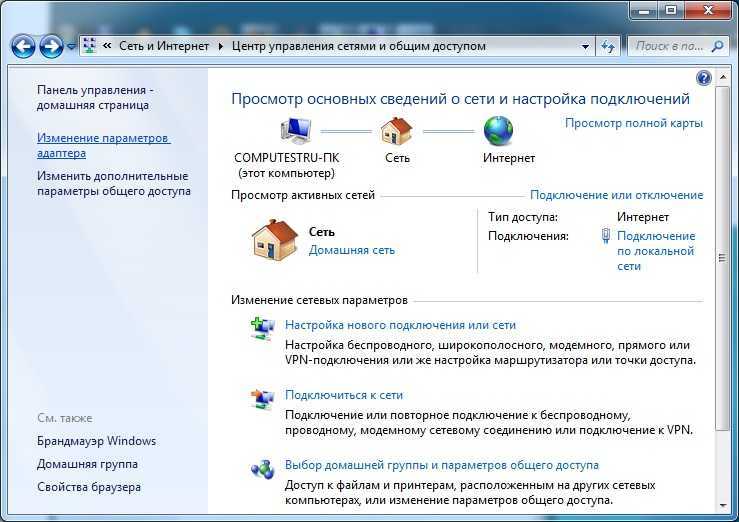Open recent pages dropdown next to Forward
739x522 pixels.
71,47
